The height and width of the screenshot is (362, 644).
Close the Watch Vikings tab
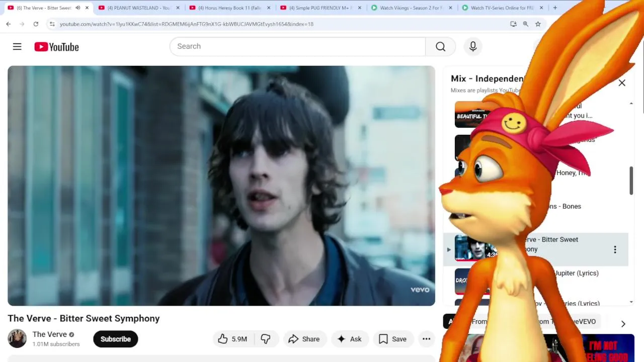(x=450, y=8)
